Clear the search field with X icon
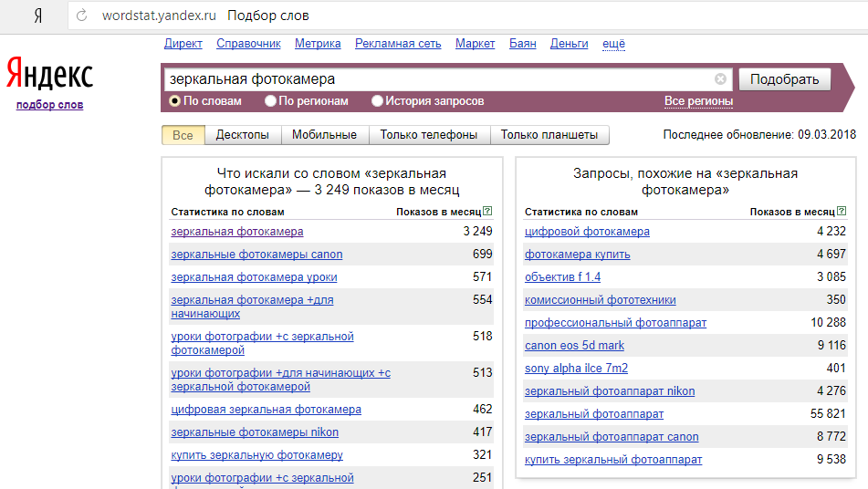The height and width of the screenshot is (489, 868). coord(720,79)
